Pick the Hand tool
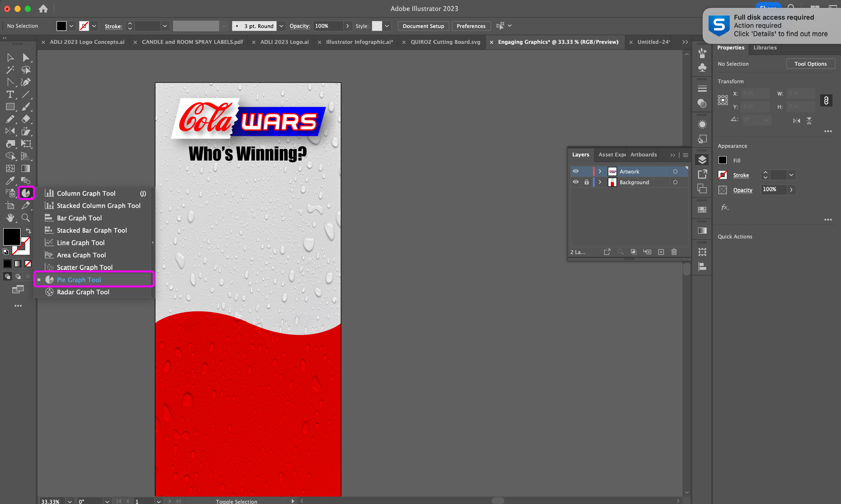 (x=10, y=218)
